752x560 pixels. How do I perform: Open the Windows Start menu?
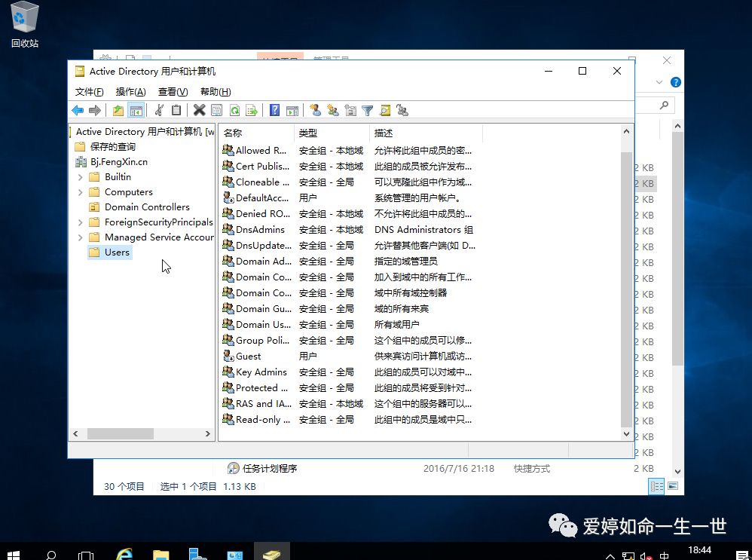pyautogui.click(x=14, y=554)
